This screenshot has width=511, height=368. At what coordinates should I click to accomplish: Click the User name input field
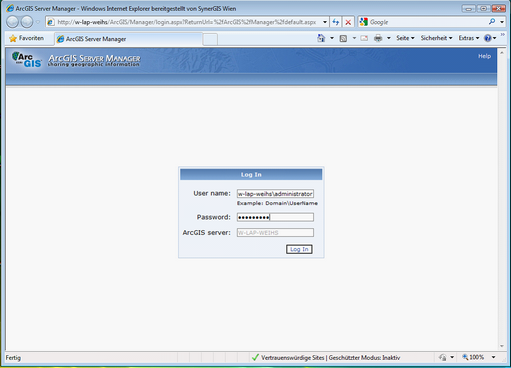point(275,194)
